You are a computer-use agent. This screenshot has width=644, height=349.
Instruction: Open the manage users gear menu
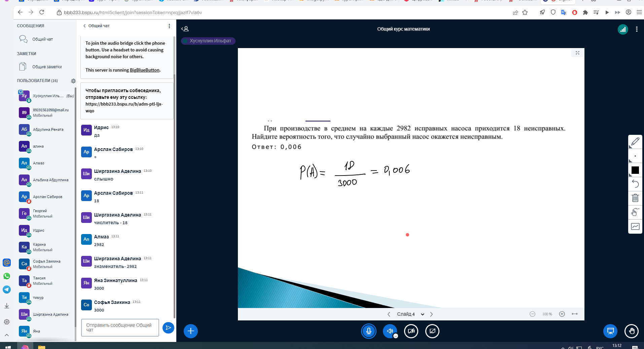(x=73, y=81)
